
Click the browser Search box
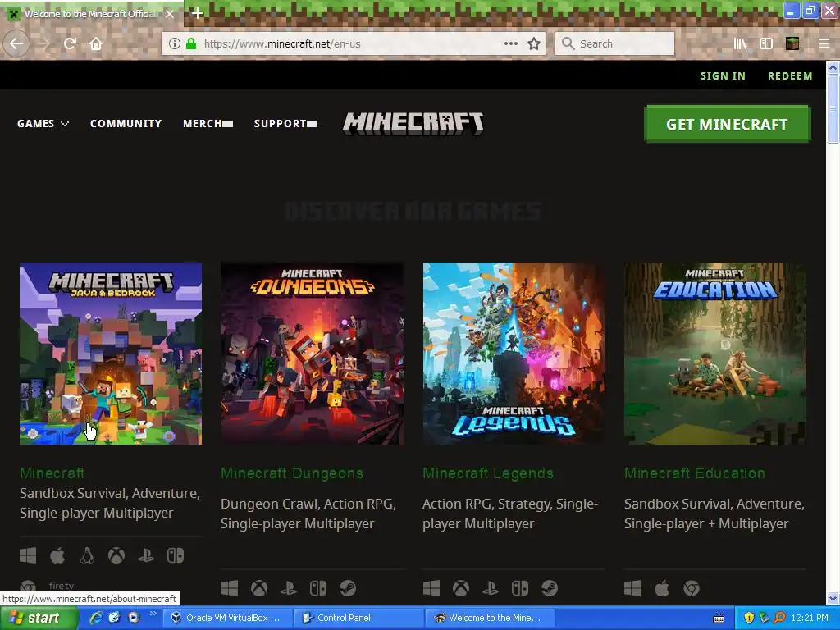tap(615, 43)
